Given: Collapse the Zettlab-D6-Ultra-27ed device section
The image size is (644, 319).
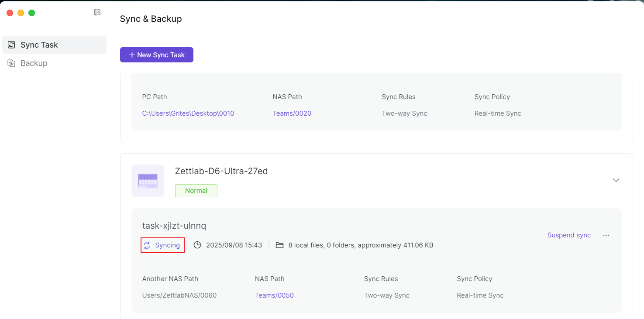Looking at the screenshot, I should coord(616,180).
